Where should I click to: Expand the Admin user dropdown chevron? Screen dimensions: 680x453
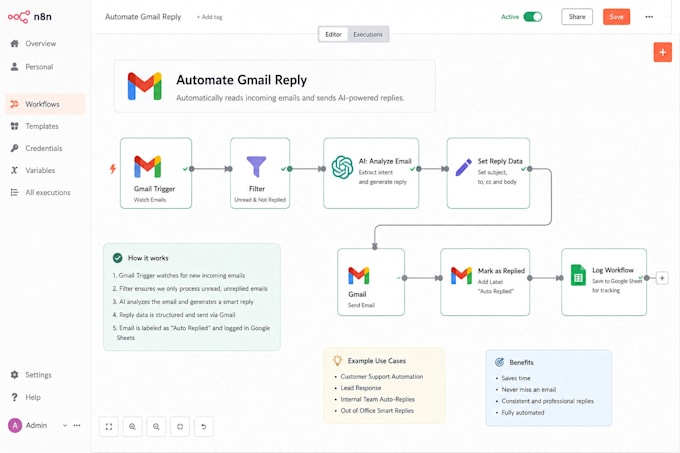[65, 426]
